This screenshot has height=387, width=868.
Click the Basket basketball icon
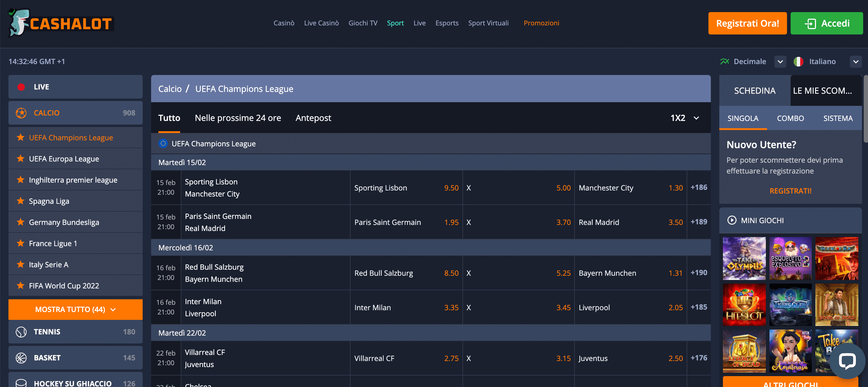[x=21, y=358]
